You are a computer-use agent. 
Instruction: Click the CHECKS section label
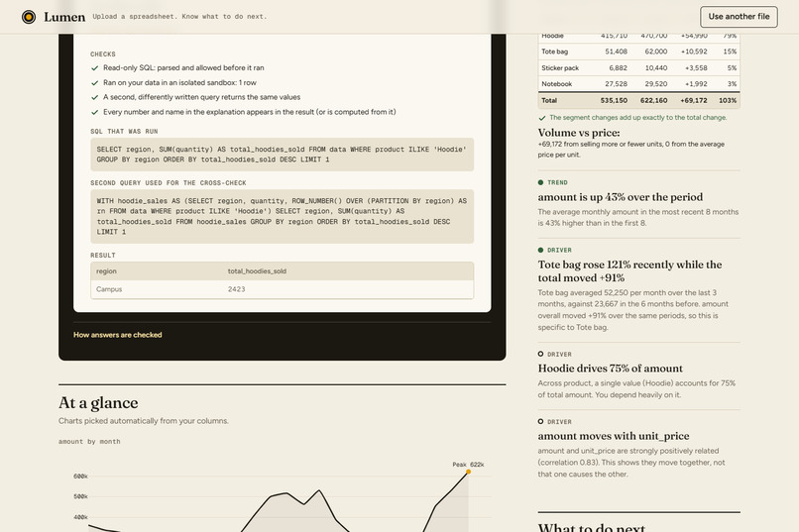coord(103,53)
